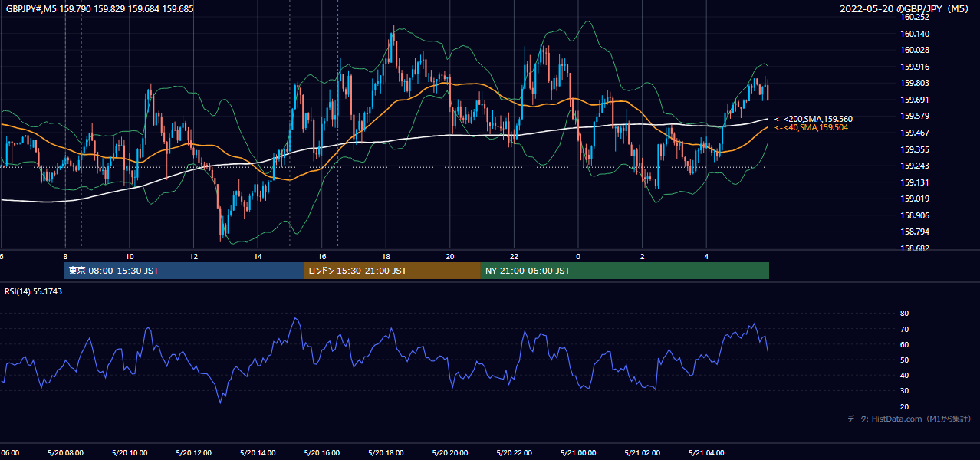Image resolution: width=980 pixels, height=460 pixels.
Task: Click the 5/21 02:00 date label
Action: [x=643, y=453]
